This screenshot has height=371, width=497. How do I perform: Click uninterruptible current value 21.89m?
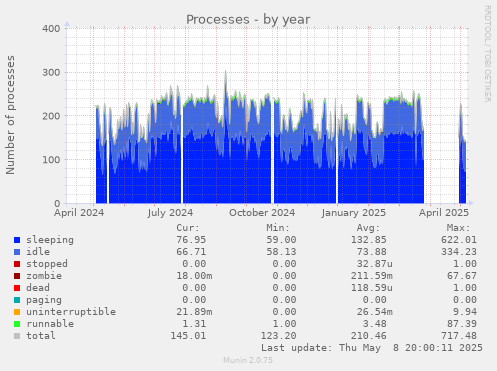coord(194,312)
